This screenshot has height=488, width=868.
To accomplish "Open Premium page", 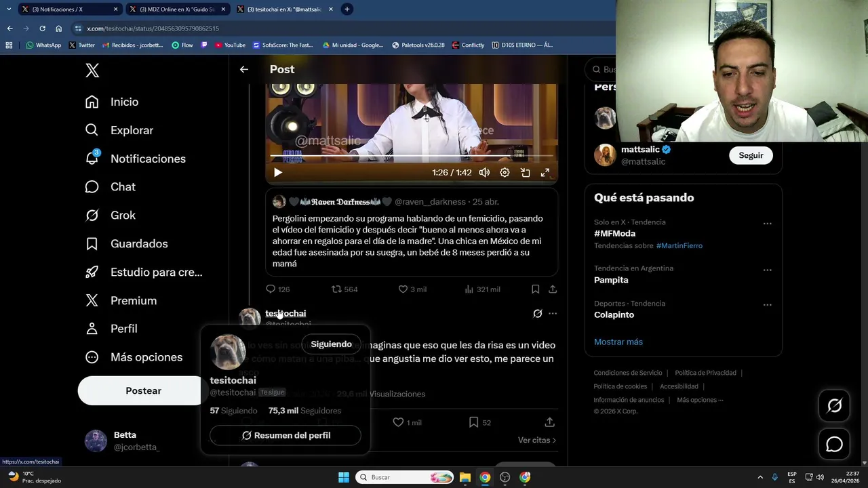I will click(121, 300).
